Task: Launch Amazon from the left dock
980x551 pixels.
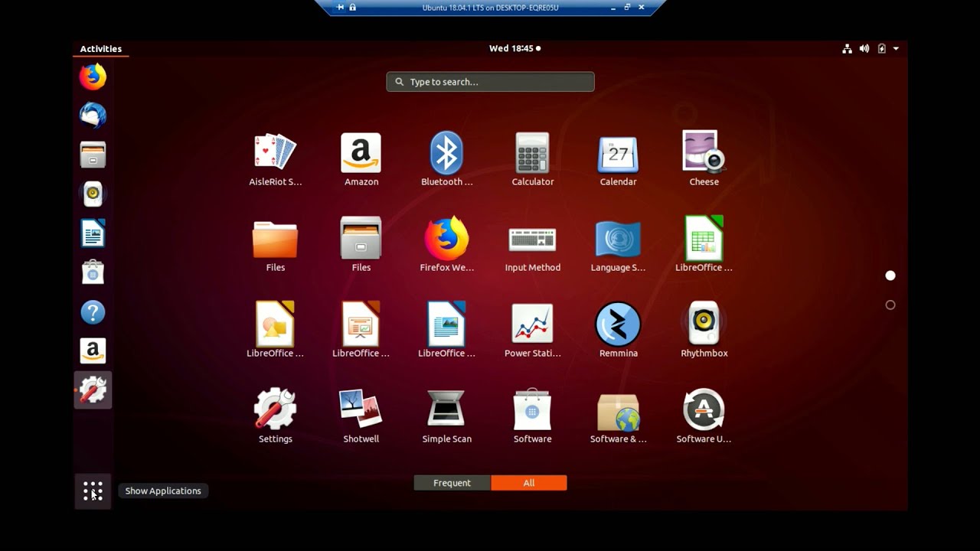Action: (x=93, y=351)
